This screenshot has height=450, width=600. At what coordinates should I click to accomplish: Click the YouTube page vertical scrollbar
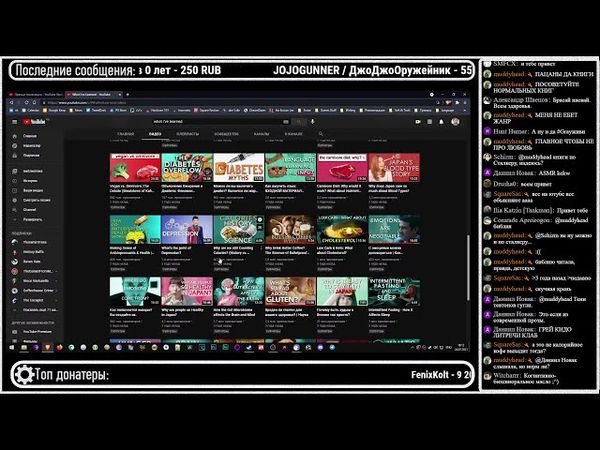pos(468,267)
